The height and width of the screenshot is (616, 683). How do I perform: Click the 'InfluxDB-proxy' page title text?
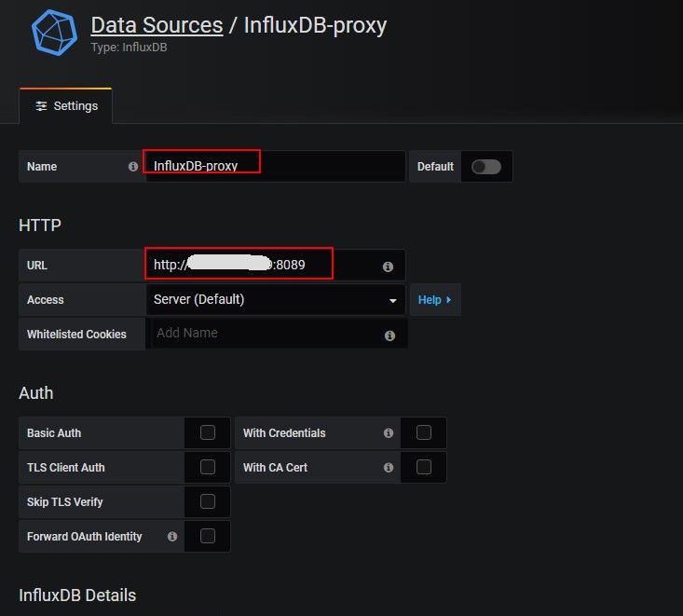tap(315, 25)
